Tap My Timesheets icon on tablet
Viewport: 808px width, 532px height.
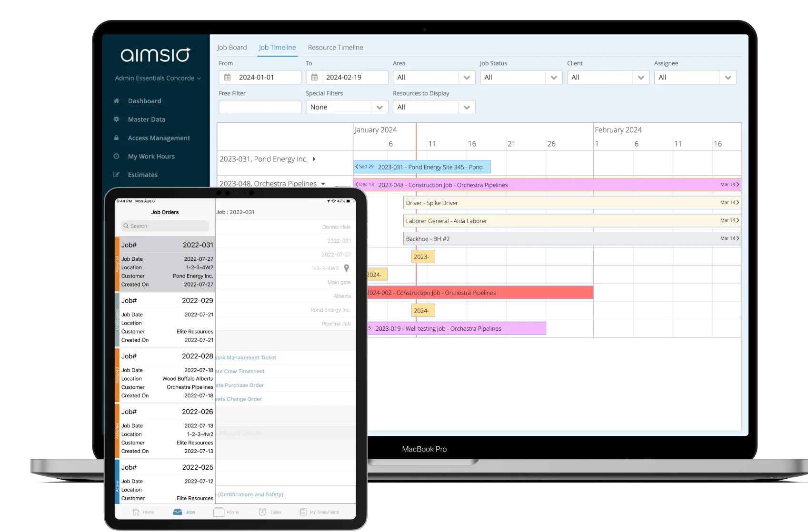click(303, 512)
